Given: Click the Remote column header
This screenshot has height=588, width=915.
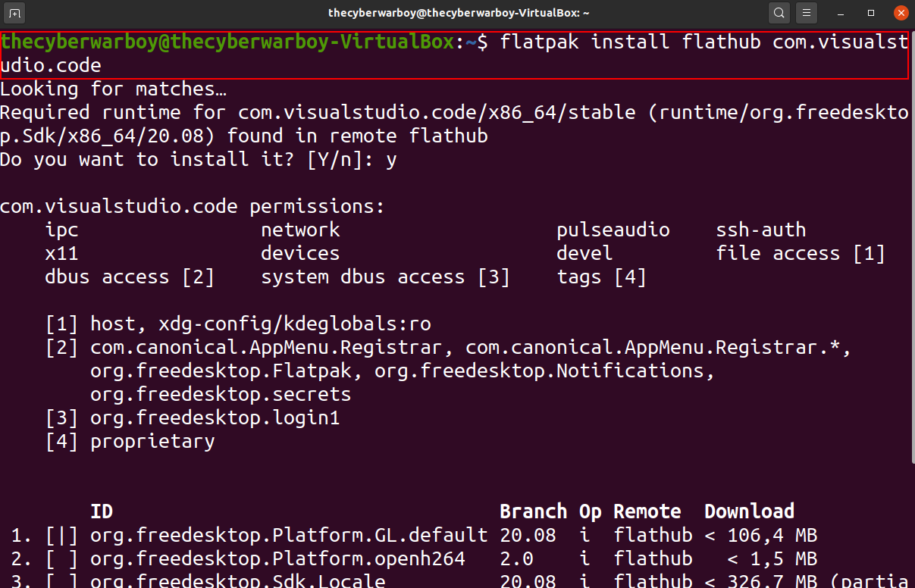Looking at the screenshot, I should point(647,511).
